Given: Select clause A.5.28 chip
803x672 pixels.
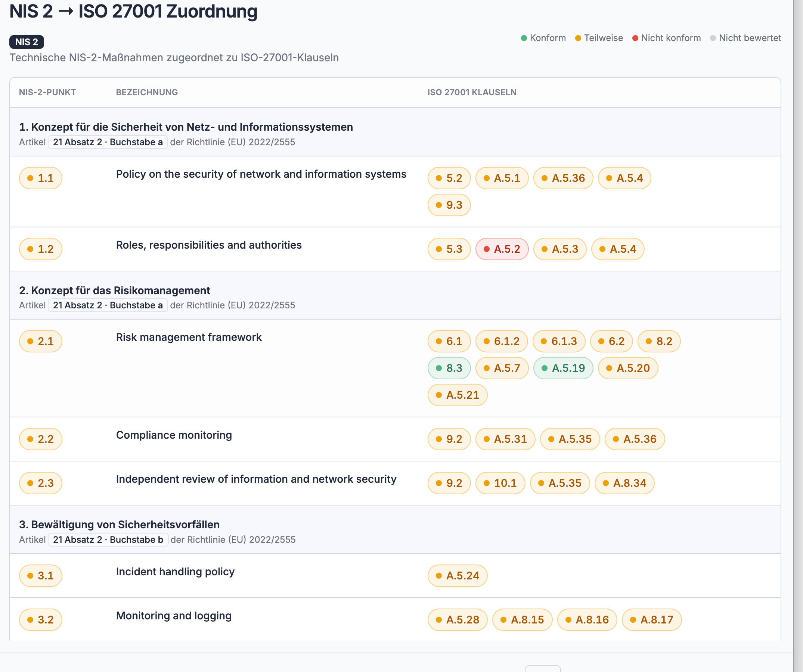Looking at the screenshot, I should [x=458, y=620].
